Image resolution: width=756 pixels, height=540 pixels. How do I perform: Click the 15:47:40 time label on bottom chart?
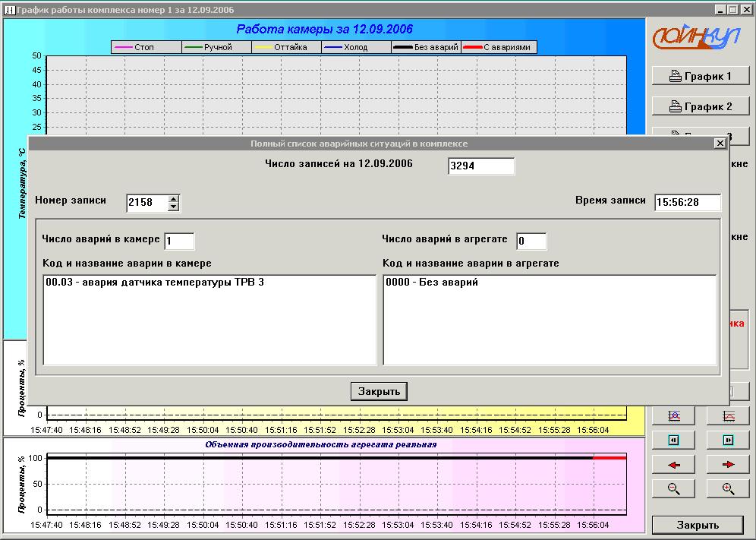point(46,525)
